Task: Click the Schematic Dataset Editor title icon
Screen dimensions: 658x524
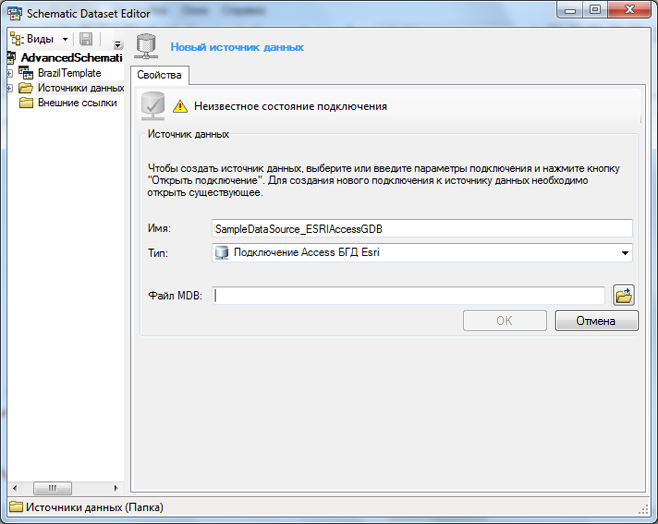Action: pos(14,13)
